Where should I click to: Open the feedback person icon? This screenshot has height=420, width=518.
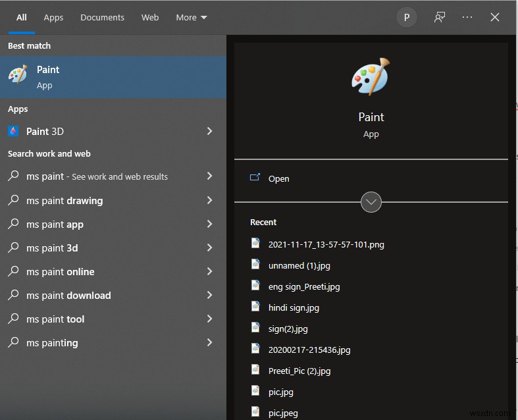pos(440,17)
